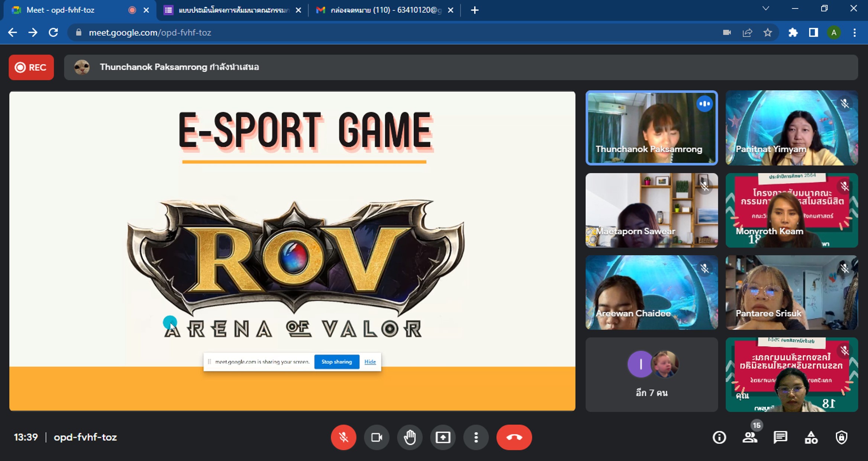Raise hand using the hand button
868x461 pixels.
coord(410,437)
